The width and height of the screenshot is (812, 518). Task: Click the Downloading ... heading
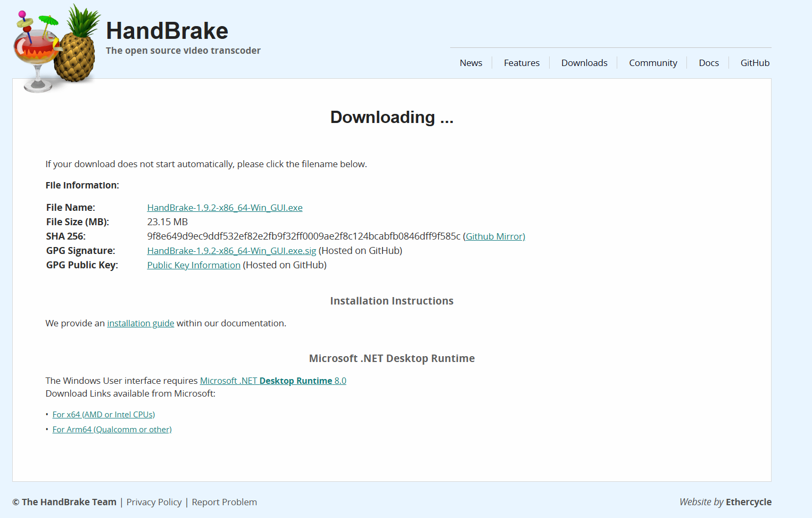[392, 117]
